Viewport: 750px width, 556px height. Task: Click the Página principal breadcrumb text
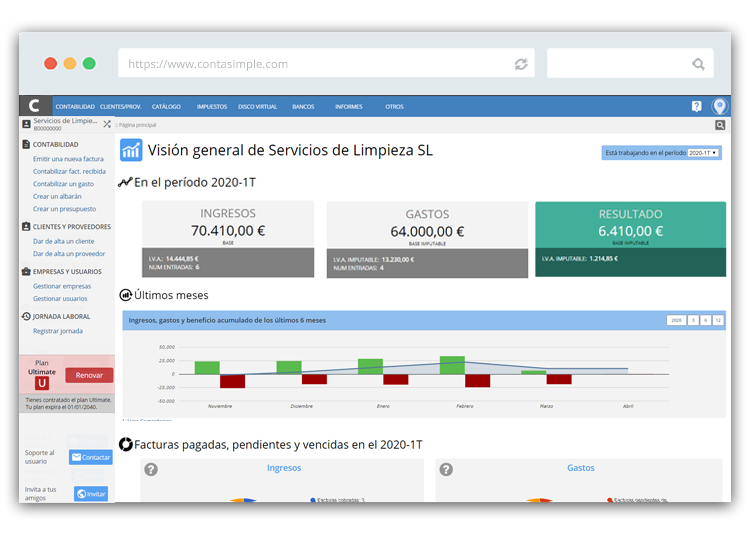click(x=137, y=125)
